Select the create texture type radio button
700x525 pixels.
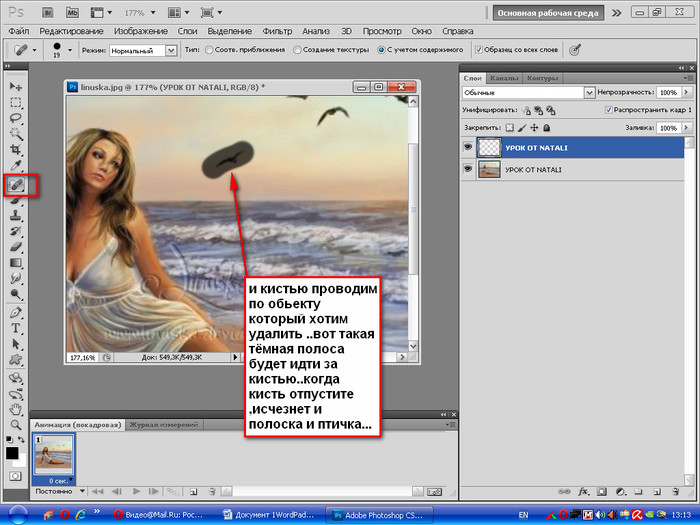297,50
